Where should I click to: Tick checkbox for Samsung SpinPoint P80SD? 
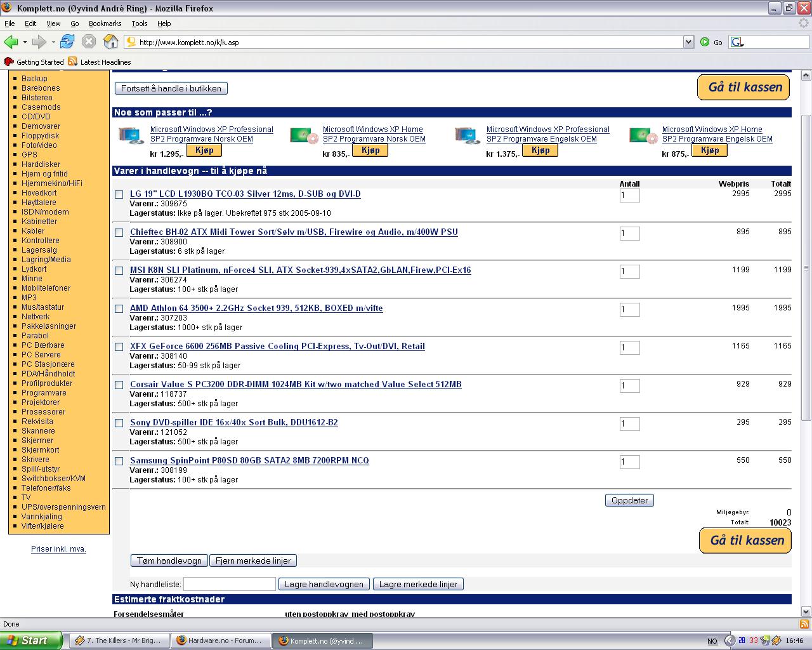coord(119,461)
